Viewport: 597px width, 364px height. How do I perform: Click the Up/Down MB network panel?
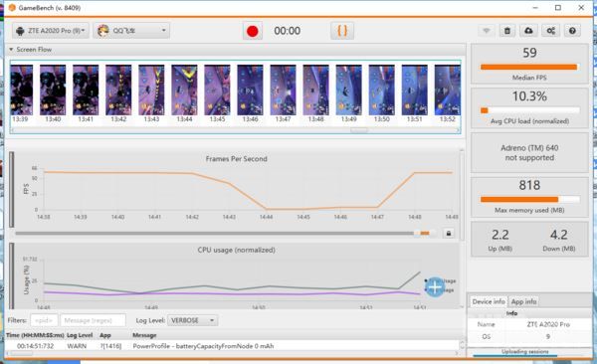click(x=529, y=239)
